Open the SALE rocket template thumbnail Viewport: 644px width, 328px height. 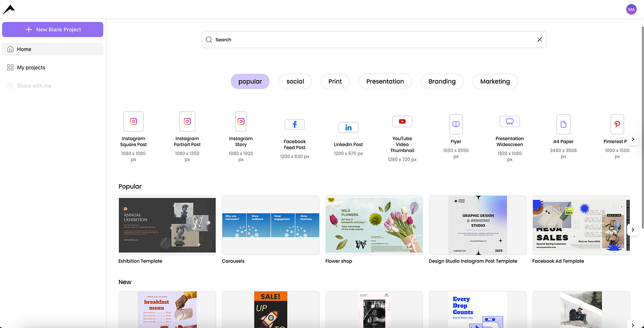[271, 309]
